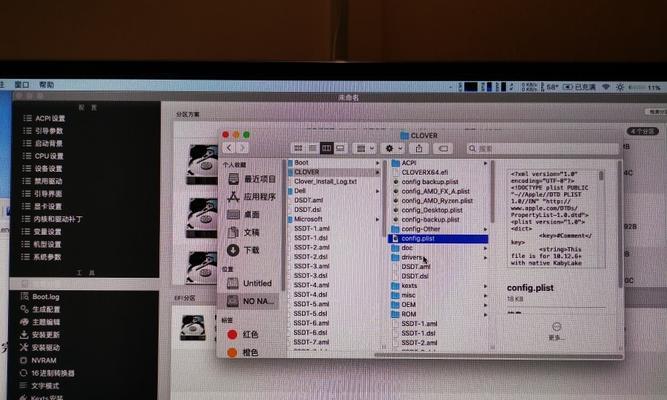Select config_AMD_Ryzen.plist file
This screenshot has width=667, height=400.
pos(437,200)
